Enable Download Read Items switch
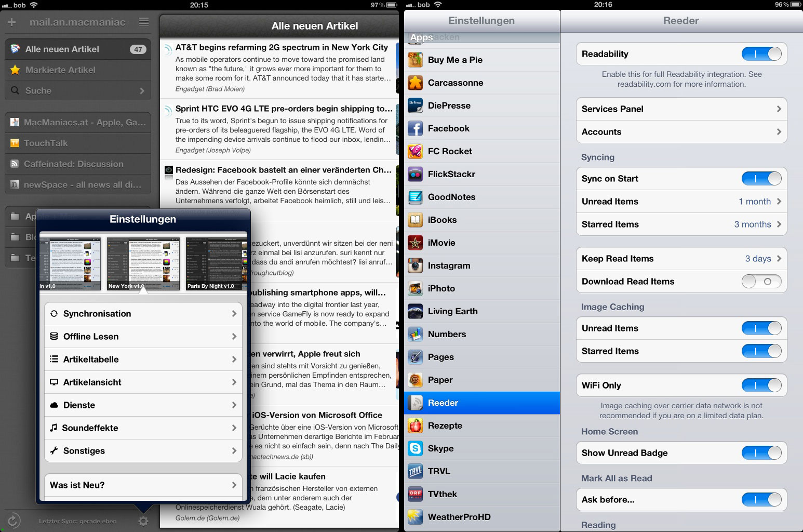The height and width of the screenshot is (532, 803). [761, 282]
